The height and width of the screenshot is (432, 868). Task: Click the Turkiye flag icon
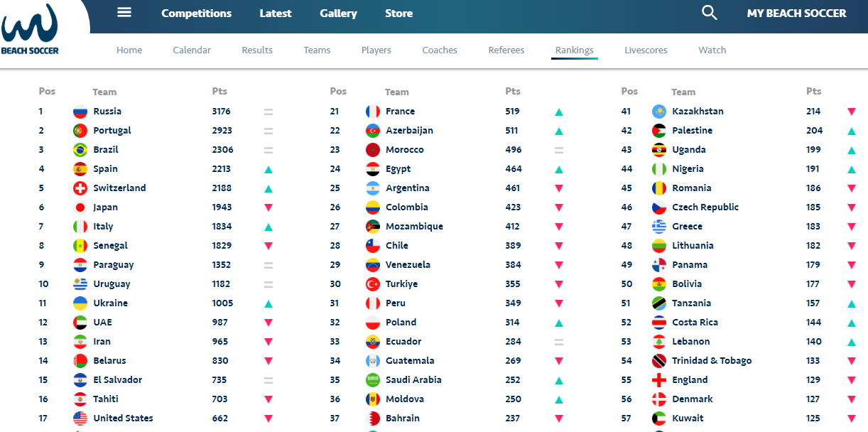click(373, 284)
